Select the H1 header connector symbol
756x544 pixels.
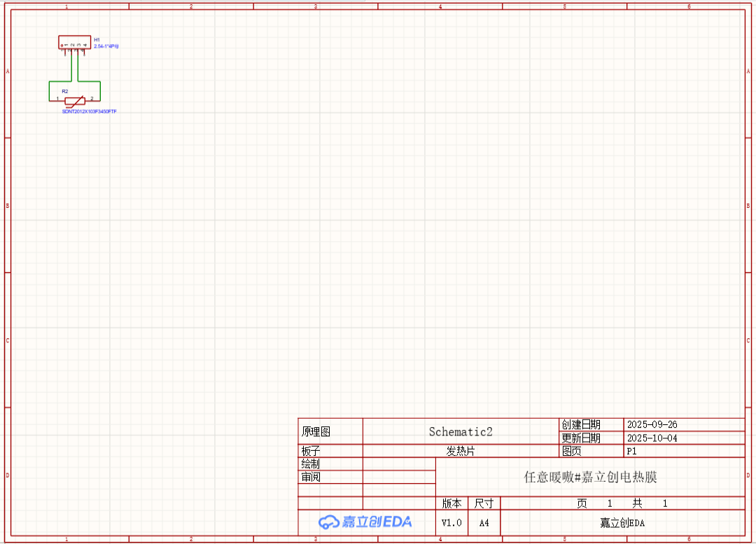click(75, 43)
